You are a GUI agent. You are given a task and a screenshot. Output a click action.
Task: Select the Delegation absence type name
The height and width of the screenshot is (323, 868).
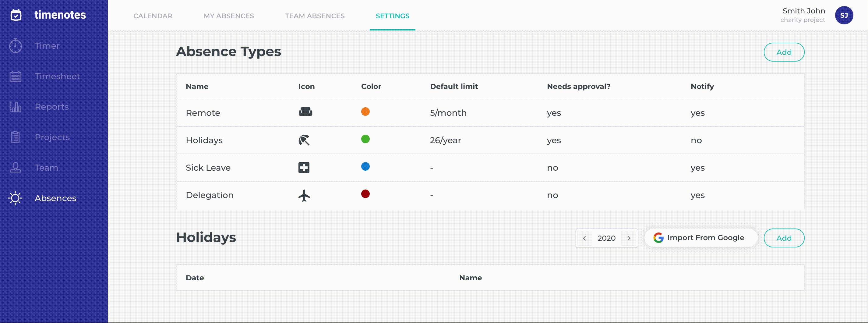(x=210, y=195)
